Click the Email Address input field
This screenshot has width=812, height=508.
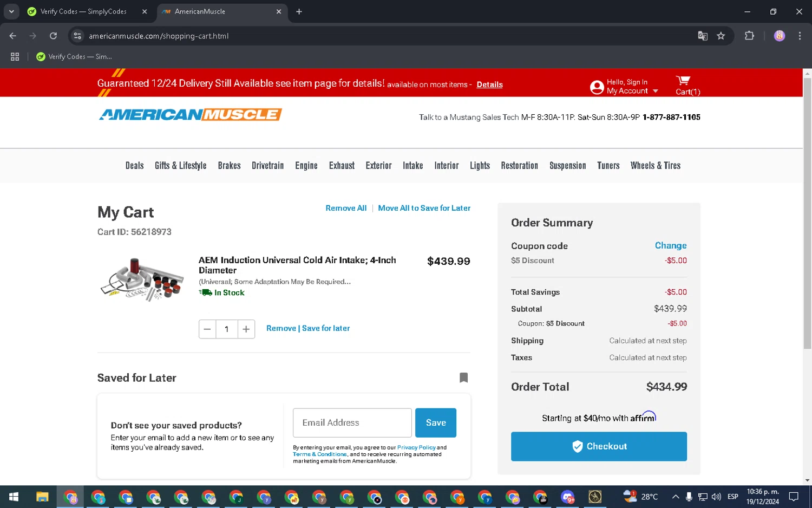click(x=352, y=422)
